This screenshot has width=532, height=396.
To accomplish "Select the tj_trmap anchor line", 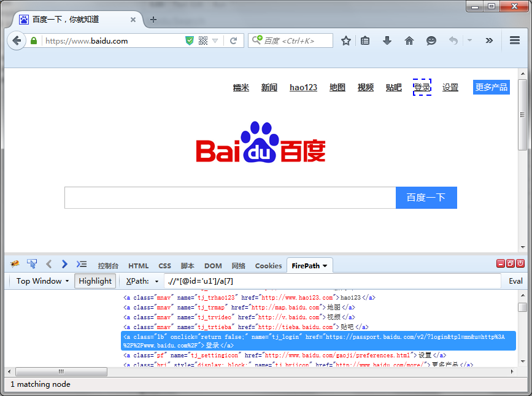I will click(x=239, y=308).
